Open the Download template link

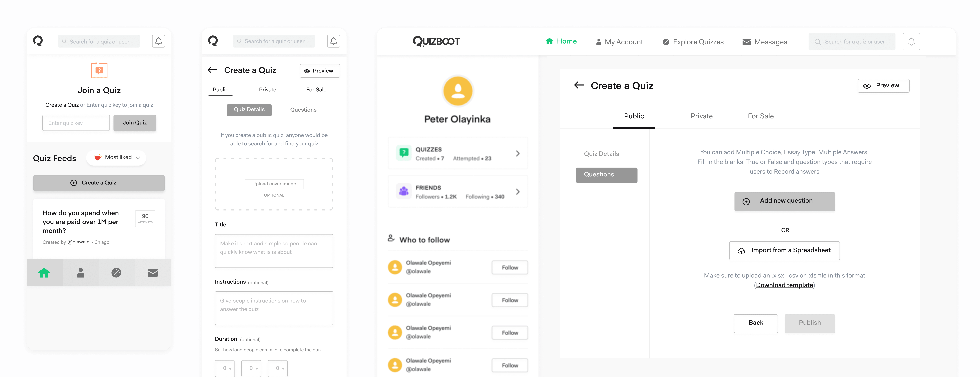point(784,285)
